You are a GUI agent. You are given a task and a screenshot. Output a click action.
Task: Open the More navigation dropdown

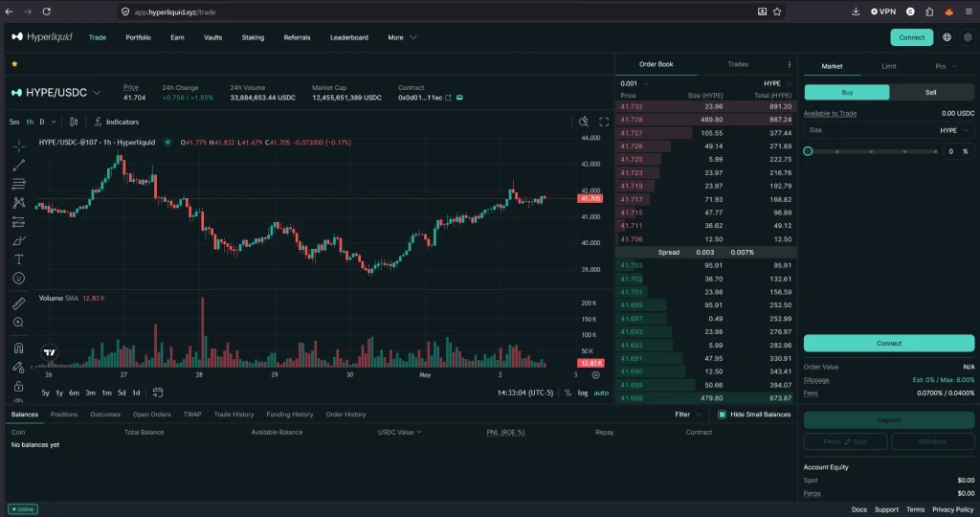402,37
